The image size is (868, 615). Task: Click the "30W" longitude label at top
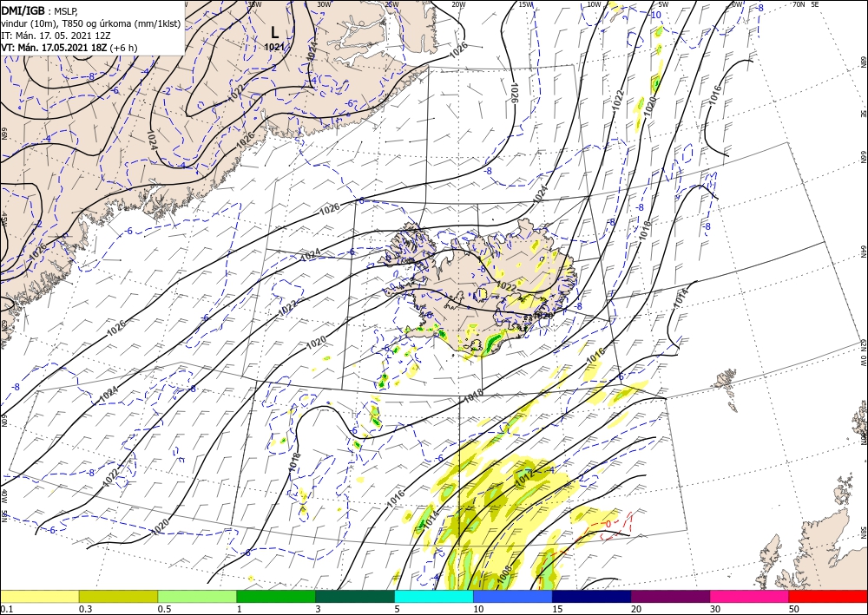coord(324,4)
